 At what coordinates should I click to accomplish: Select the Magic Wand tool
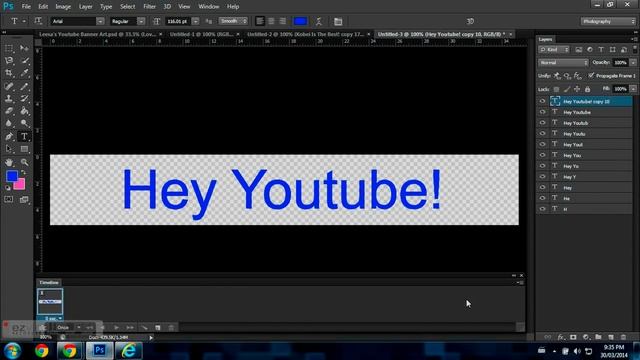[x=24, y=61]
